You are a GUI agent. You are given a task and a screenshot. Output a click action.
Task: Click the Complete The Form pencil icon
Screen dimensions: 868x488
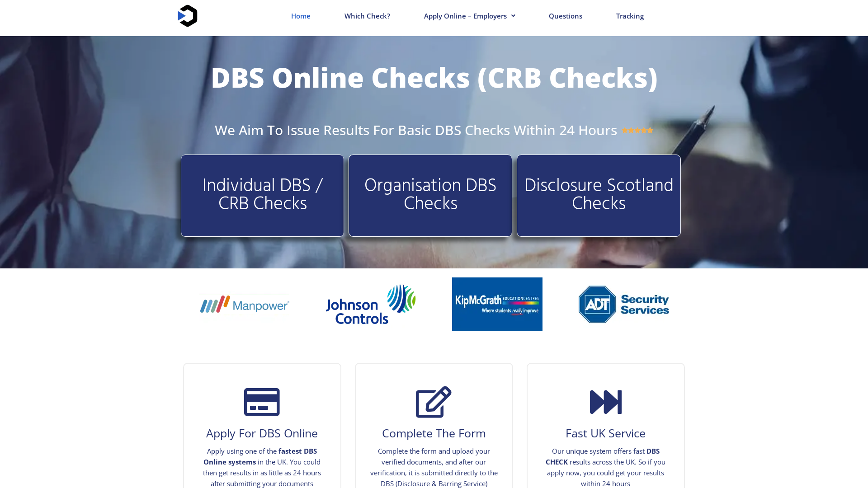click(x=434, y=402)
